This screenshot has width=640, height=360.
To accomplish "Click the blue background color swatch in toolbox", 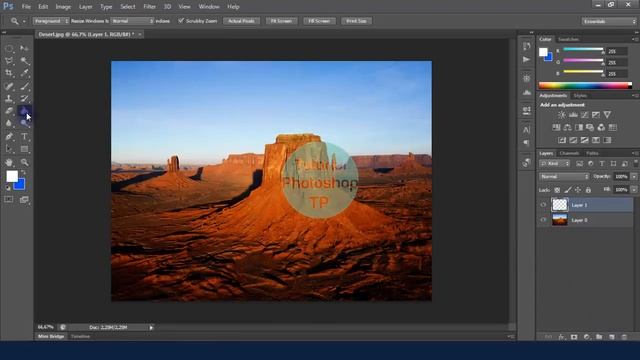I will pyautogui.click(x=20, y=185).
